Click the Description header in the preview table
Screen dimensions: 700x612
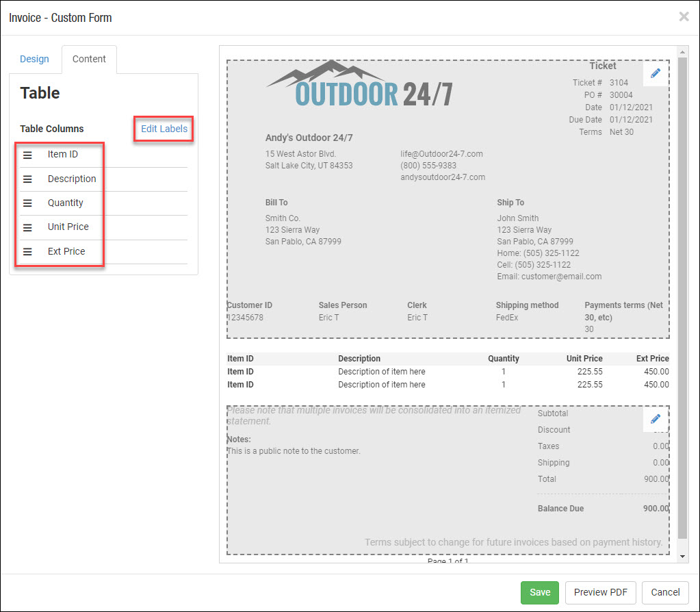coord(359,359)
